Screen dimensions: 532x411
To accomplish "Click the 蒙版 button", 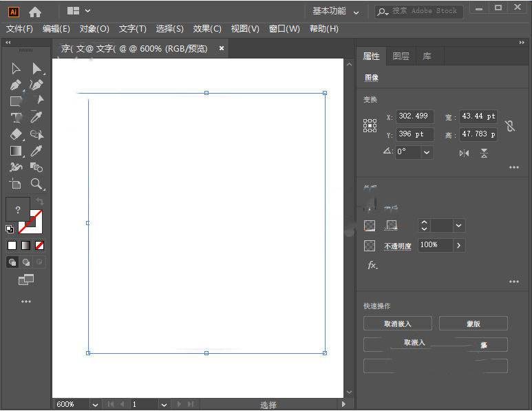I will (473, 324).
